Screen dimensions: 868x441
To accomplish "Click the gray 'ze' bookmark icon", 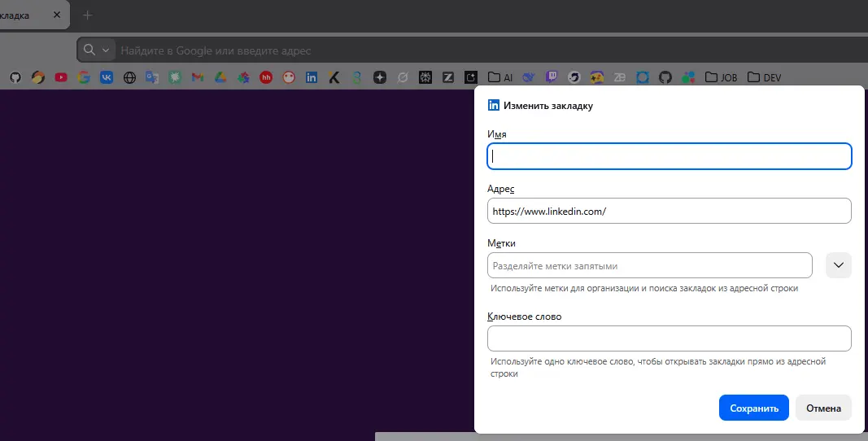I will 619,77.
